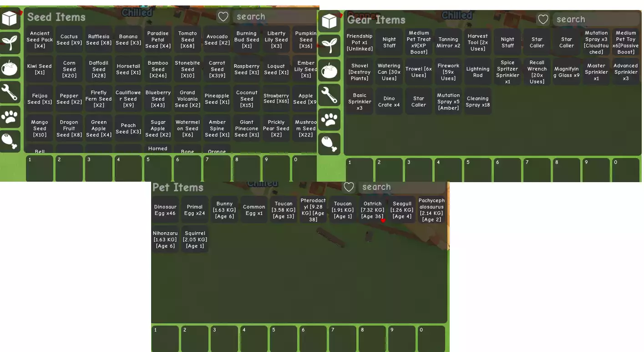Choose the Dinosaur Egg x46 item

click(x=165, y=210)
